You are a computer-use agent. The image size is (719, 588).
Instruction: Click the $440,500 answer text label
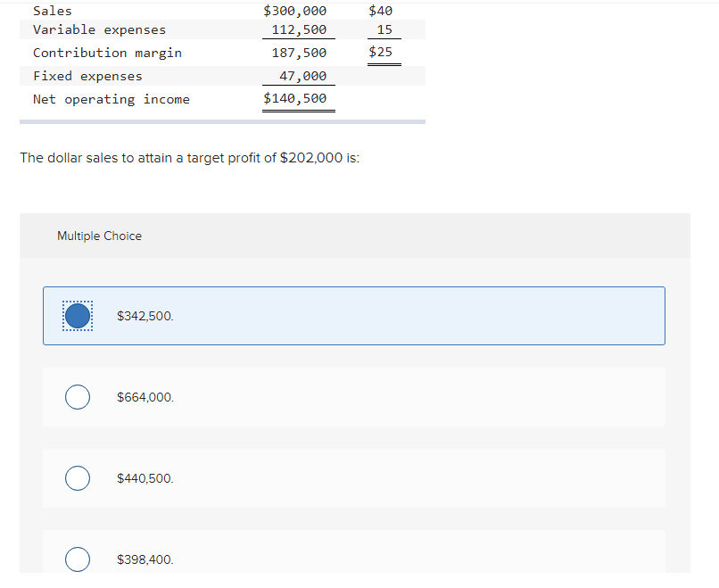[x=145, y=477]
